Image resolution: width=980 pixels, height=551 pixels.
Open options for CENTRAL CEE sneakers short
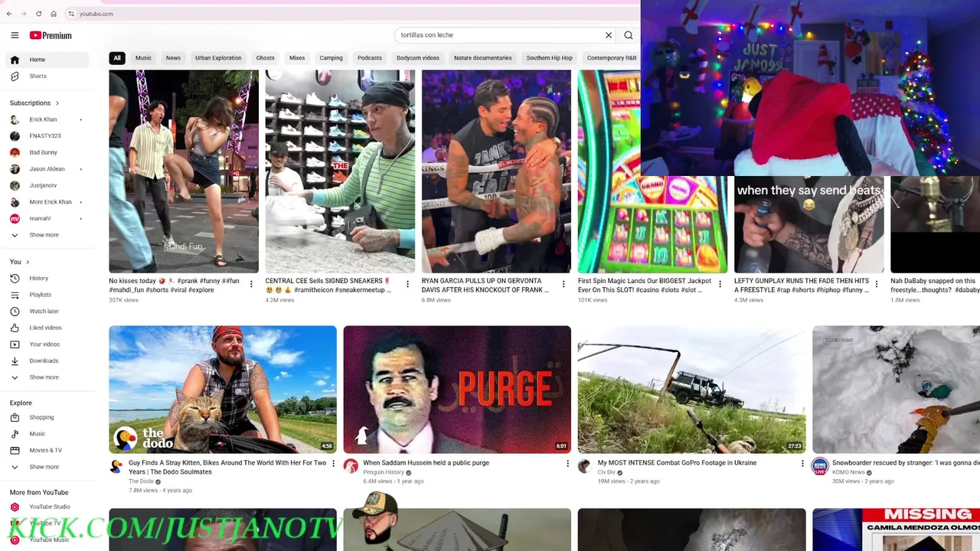pos(407,285)
